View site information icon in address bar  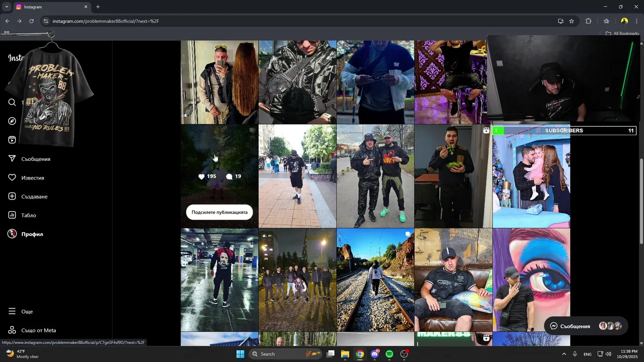click(46, 21)
